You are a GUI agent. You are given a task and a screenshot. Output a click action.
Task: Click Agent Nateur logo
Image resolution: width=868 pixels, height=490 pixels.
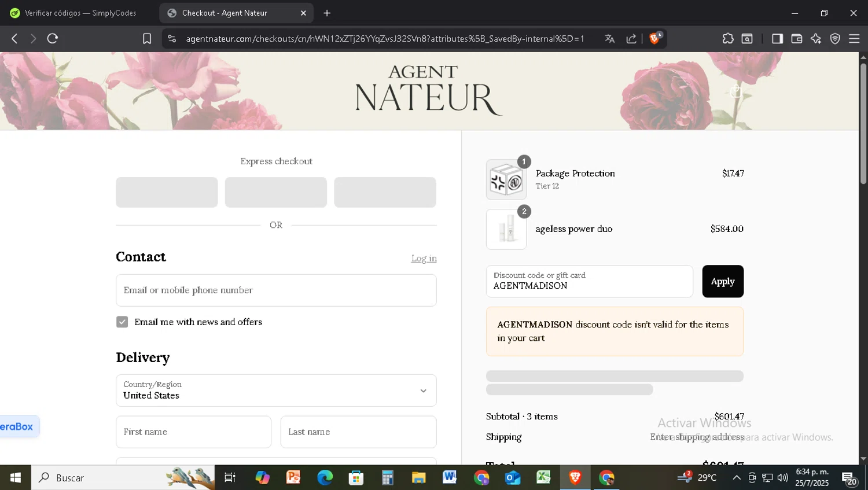click(428, 90)
